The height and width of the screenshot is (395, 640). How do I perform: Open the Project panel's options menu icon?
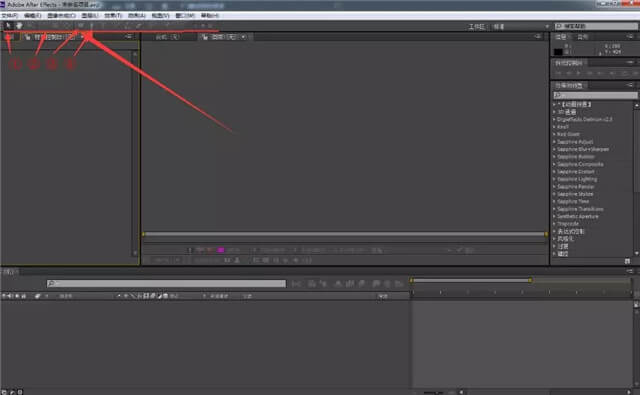[x=129, y=37]
